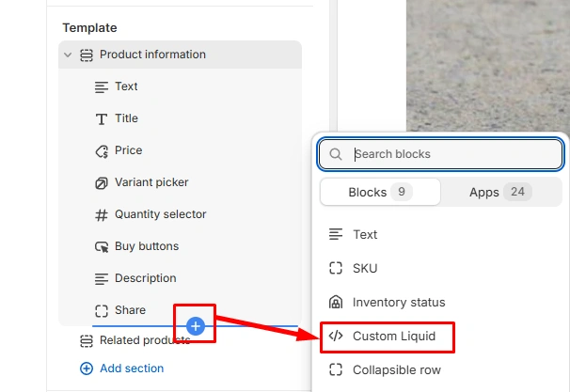Click the Custom Liquid code icon
Image resolution: width=570 pixels, height=392 pixels.
coord(336,336)
